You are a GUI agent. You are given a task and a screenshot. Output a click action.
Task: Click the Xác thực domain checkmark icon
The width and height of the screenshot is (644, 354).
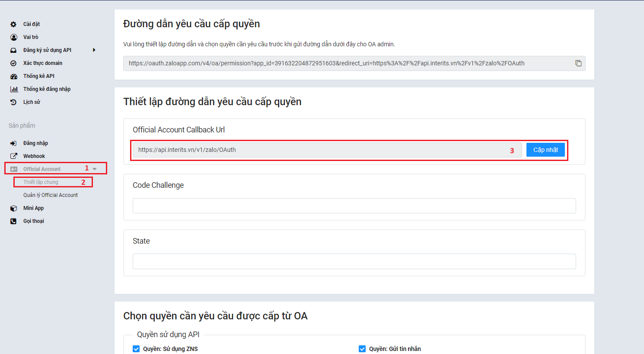pos(13,63)
